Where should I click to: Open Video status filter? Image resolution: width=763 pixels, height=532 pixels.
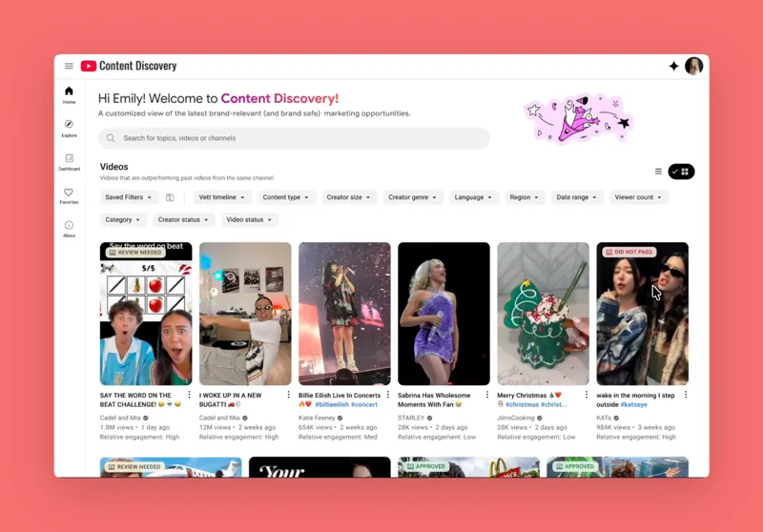(249, 220)
